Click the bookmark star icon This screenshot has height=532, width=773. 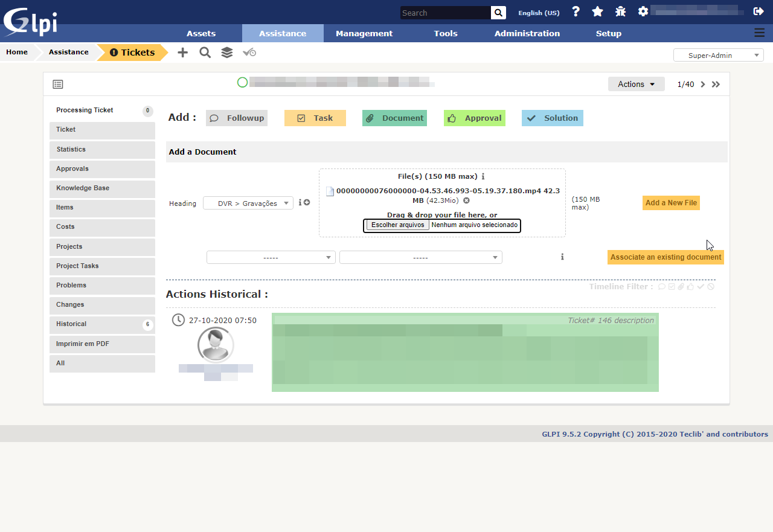[x=597, y=11]
